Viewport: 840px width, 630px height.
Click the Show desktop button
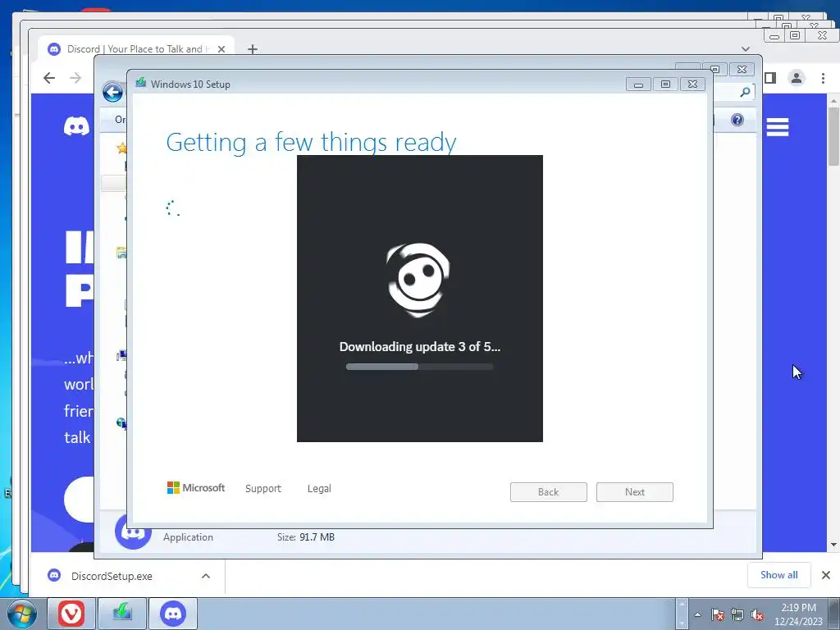(x=834, y=614)
